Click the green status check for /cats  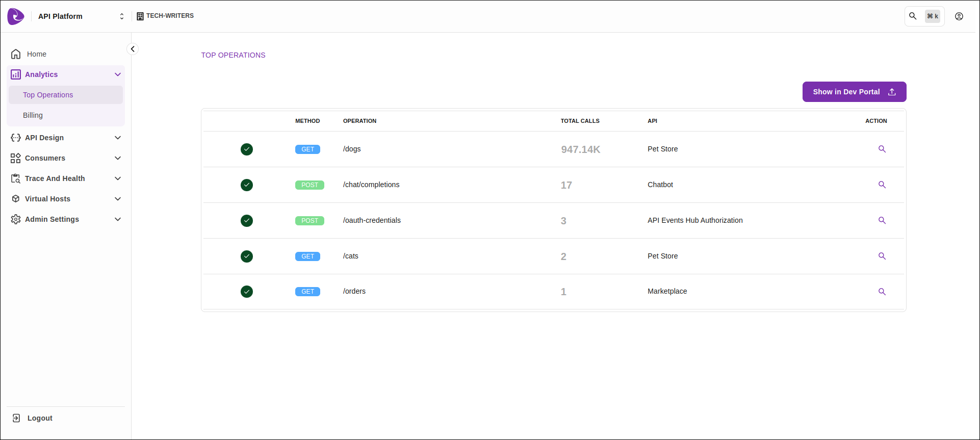247,256
